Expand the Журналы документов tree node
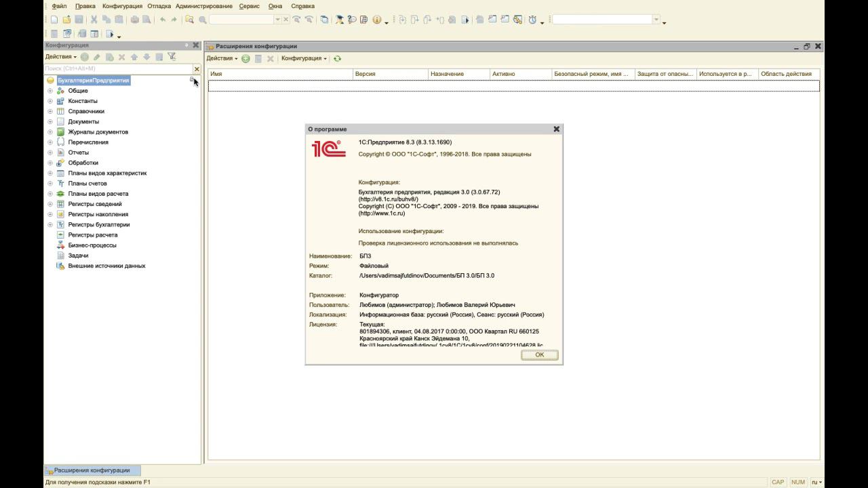 click(x=50, y=132)
